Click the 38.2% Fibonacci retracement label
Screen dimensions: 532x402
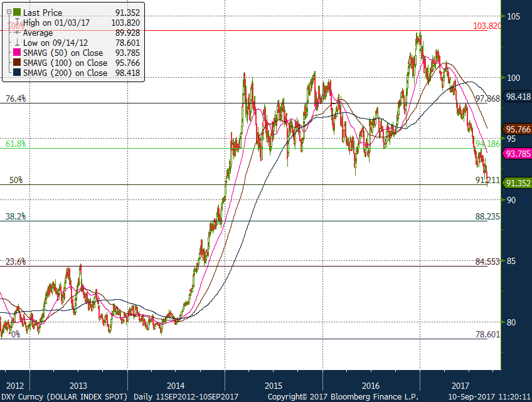pos(16,216)
